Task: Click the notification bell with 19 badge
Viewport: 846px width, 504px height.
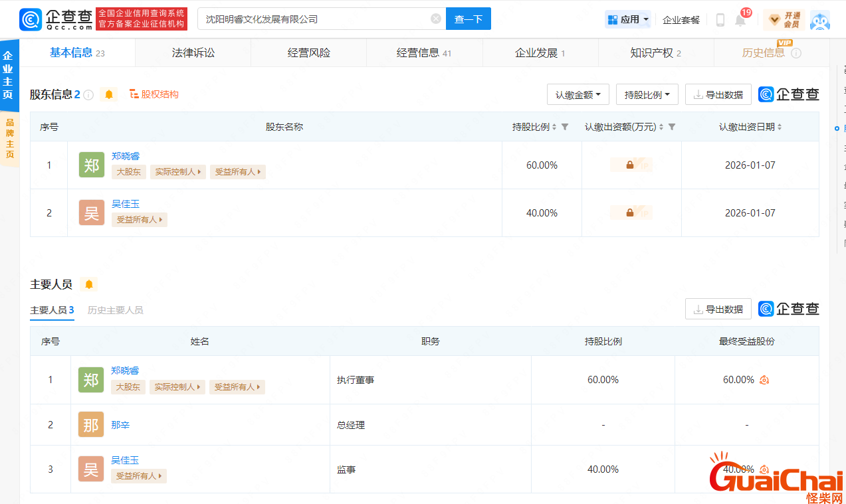Action: [x=740, y=21]
